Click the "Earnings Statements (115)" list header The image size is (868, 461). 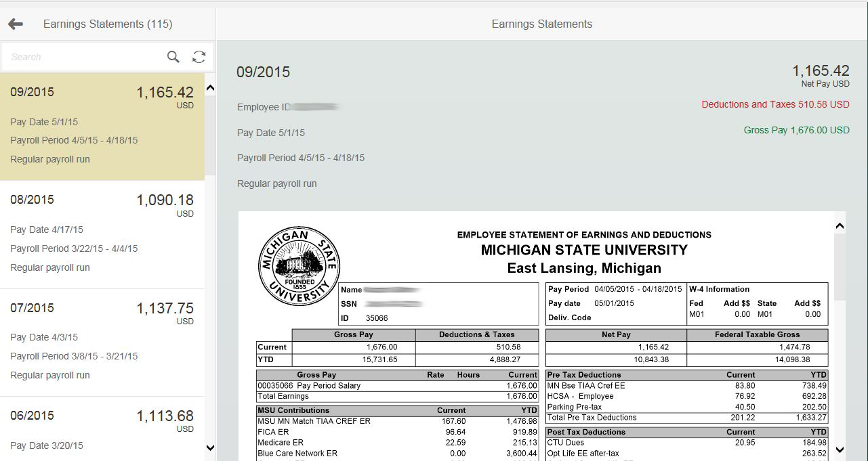[108, 24]
